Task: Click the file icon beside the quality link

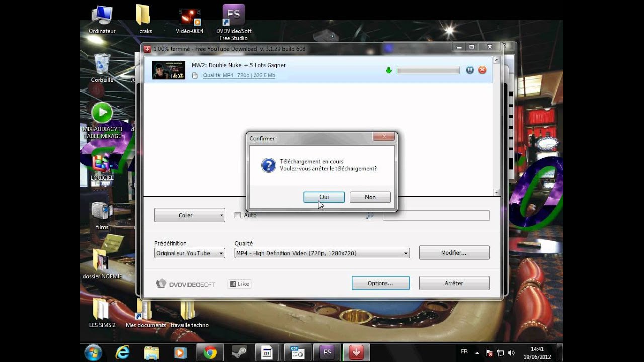Action: point(195,76)
